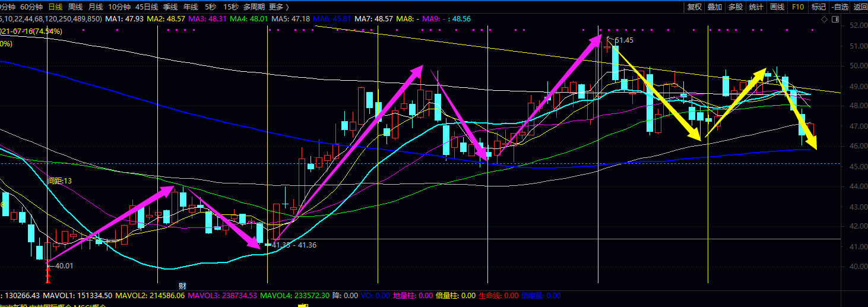
Task: Select the 月线 monthly period tab
Action: click(95, 7)
